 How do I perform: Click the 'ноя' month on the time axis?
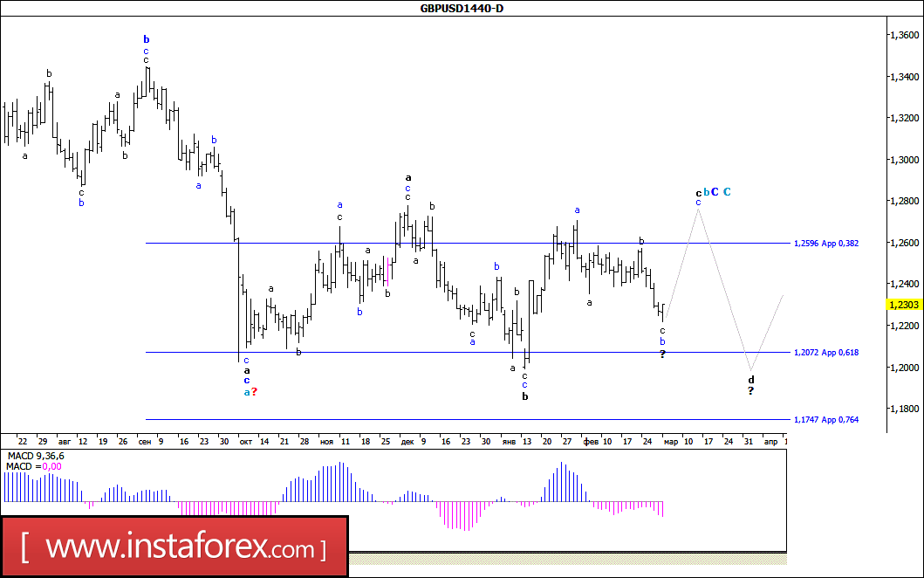(326, 441)
